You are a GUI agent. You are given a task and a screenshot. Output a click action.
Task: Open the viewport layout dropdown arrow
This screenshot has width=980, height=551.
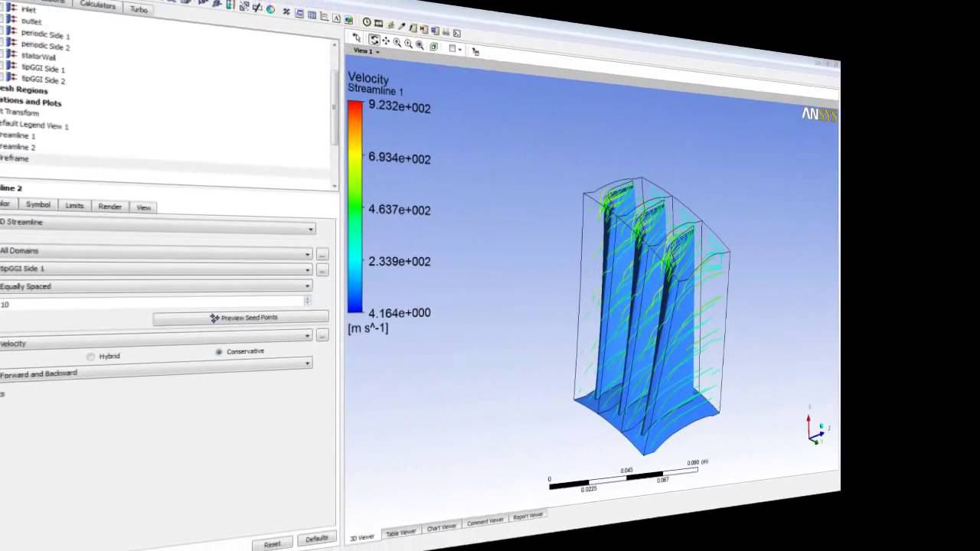click(460, 50)
